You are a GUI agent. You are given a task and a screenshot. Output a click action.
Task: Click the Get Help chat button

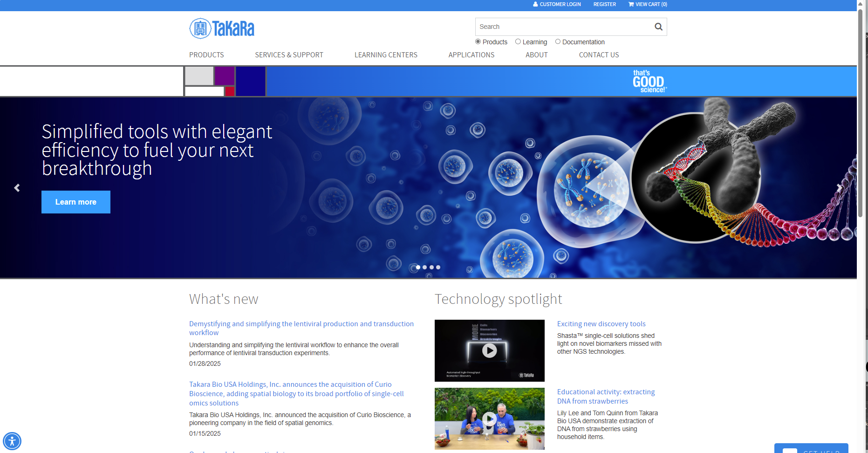811,448
